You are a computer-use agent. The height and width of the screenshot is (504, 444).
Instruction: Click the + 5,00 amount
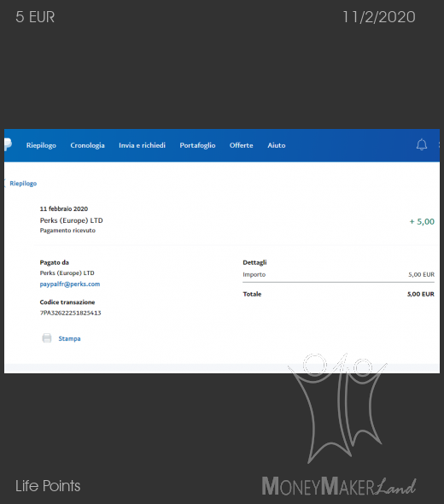pyautogui.click(x=422, y=221)
